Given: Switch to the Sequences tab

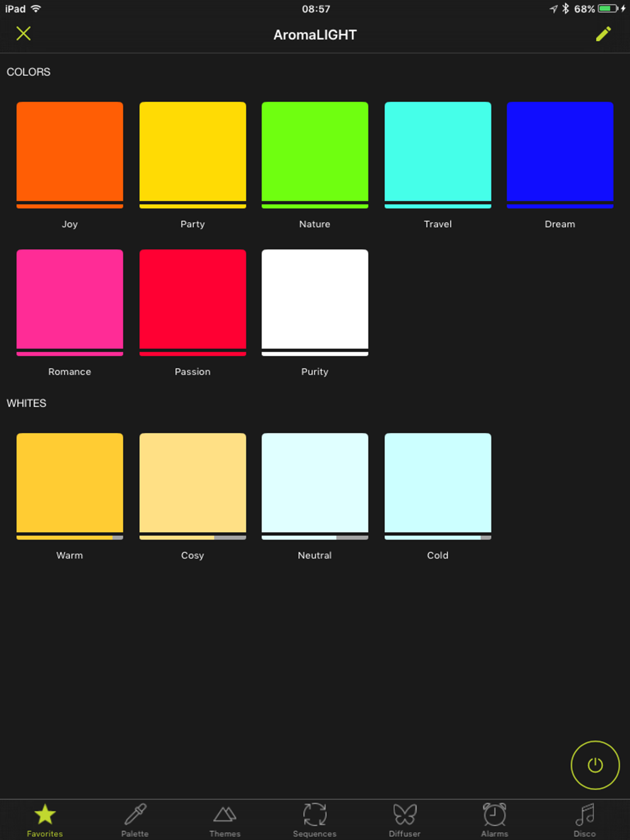Looking at the screenshot, I should 314,820.
